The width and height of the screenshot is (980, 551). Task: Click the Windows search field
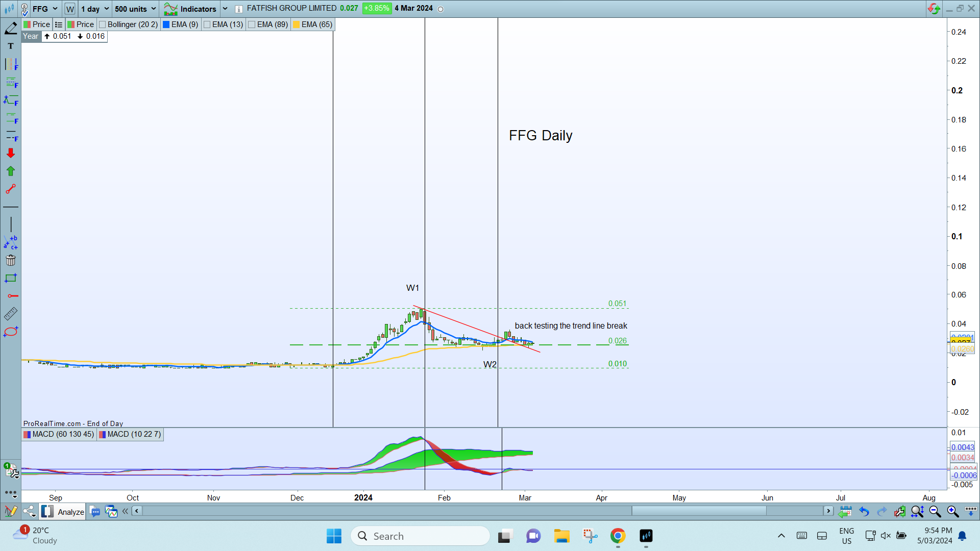pyautogui.click(x=420, y=536)
